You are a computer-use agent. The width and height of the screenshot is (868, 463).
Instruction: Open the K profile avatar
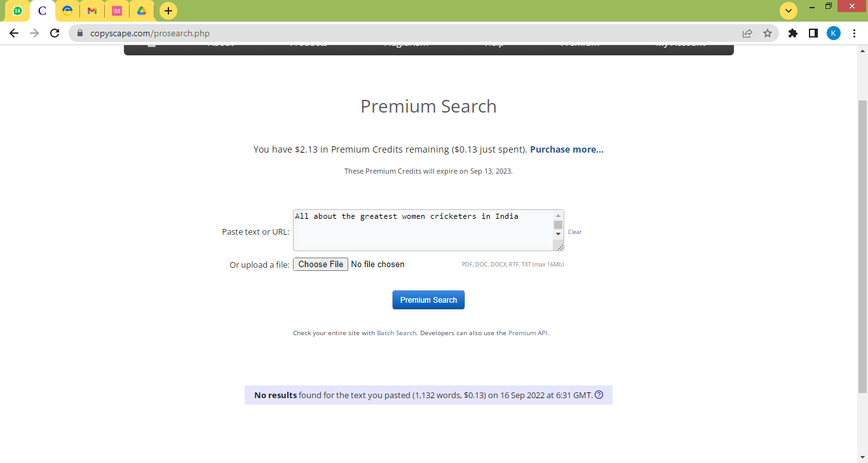[834, 33]
